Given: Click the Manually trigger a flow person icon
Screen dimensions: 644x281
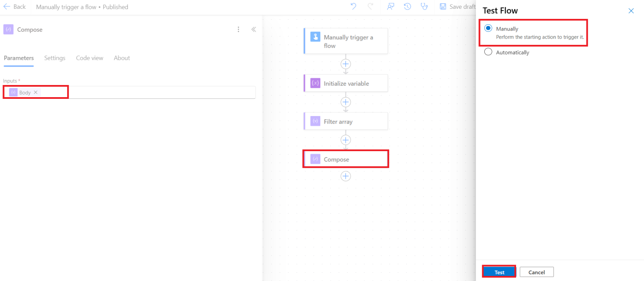Looking at the screenshot, I should point(315,37).
